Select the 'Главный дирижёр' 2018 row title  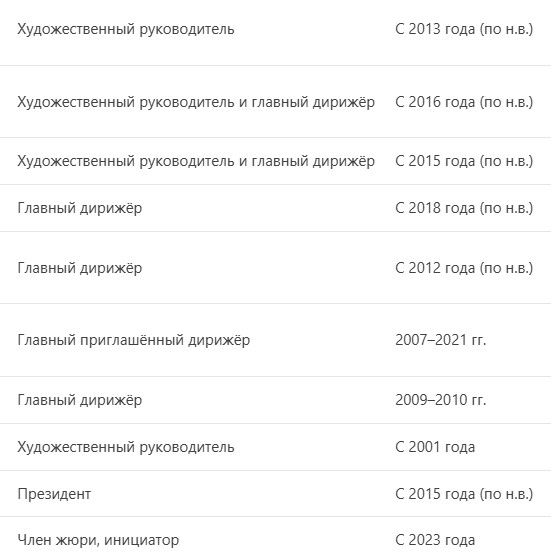coord(80,209)
